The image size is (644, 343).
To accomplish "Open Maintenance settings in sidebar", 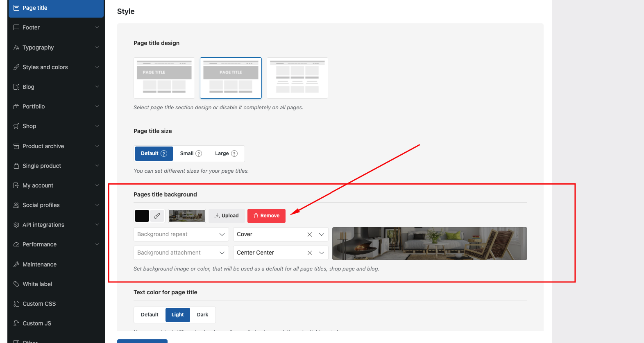I will (56, 264).
